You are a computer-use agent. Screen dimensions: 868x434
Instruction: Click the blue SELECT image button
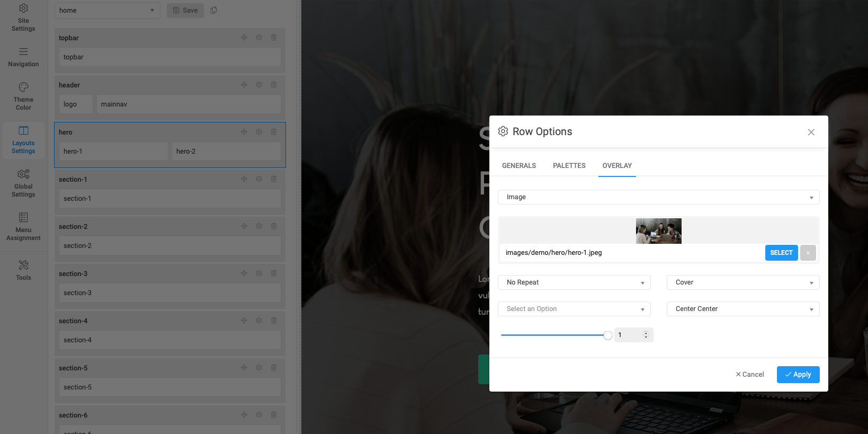[x=781, y=253]
